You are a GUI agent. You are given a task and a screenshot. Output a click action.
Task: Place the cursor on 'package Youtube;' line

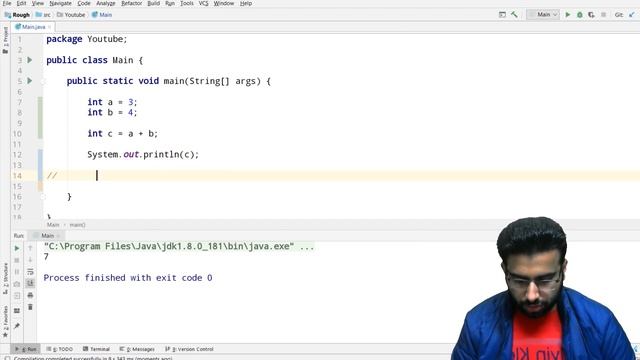(x=87, y=39)
